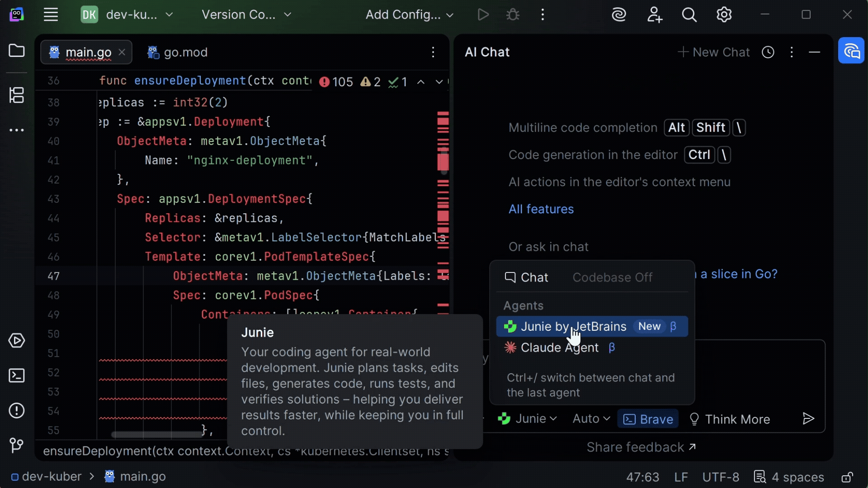Viewport: 868px width, 488px height.
Task: Select the Chat mode option
Action: 526,277
